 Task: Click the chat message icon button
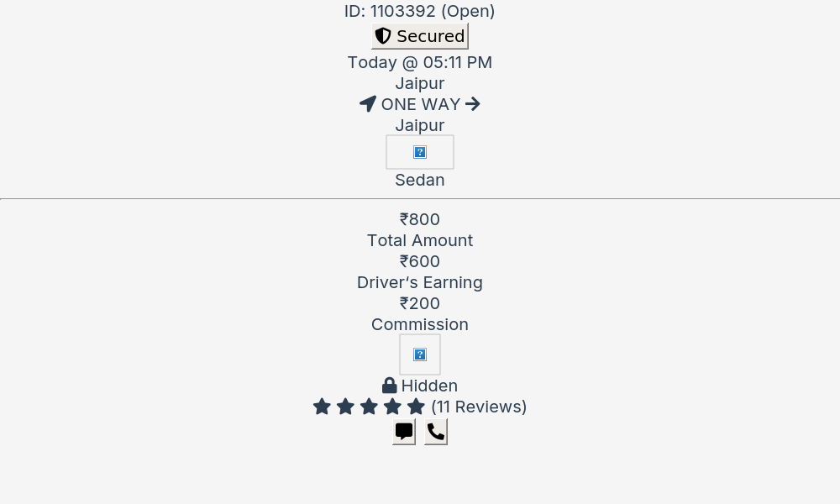404,432
